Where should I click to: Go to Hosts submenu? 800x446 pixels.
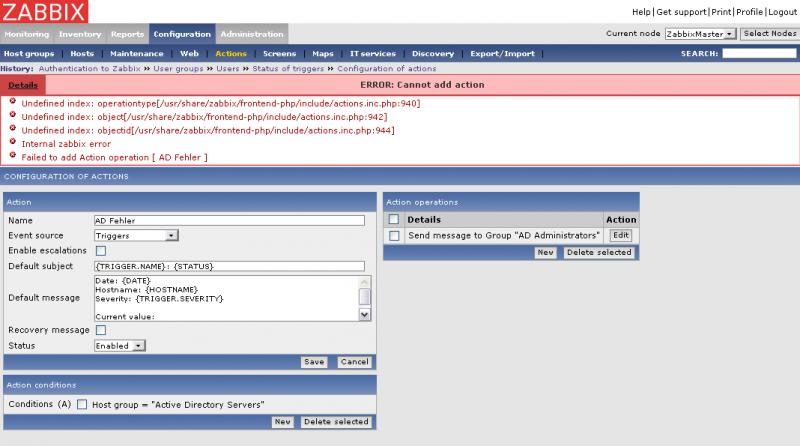(82, 54)
